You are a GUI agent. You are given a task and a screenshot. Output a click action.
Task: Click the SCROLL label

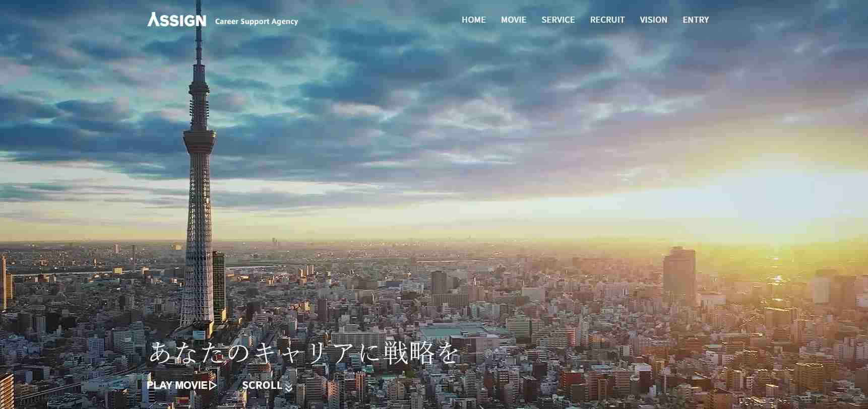[262, 386]
